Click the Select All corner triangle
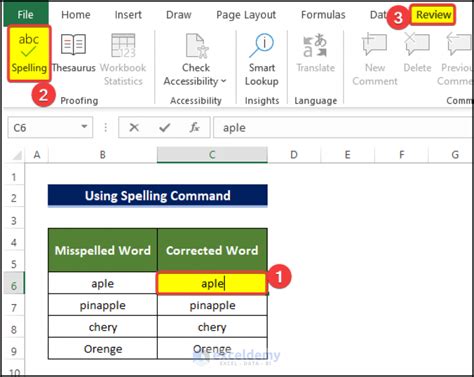The width and height of the screenshot is (474, 377). 16,155
